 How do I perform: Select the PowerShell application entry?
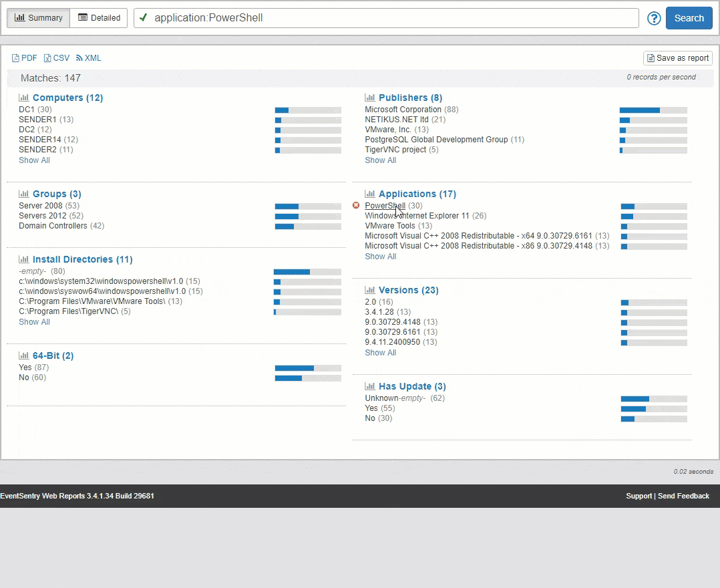pos(385,206)
